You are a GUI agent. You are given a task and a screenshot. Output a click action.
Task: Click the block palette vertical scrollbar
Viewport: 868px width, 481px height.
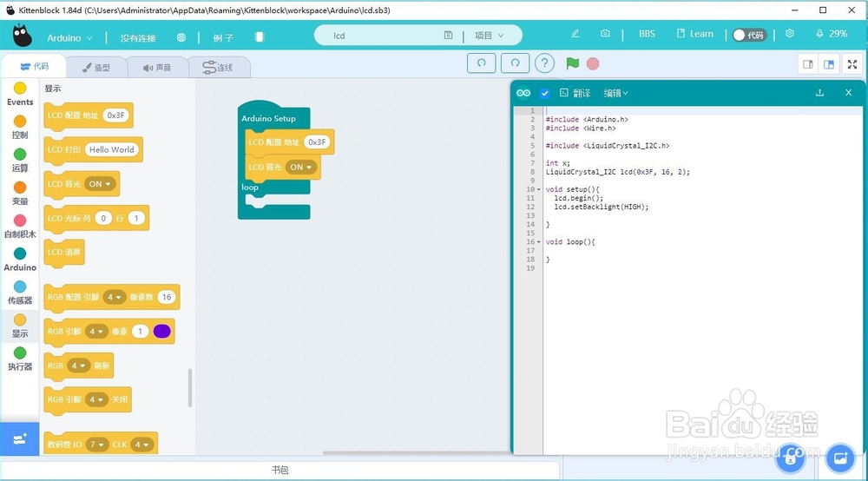point(190,387)
